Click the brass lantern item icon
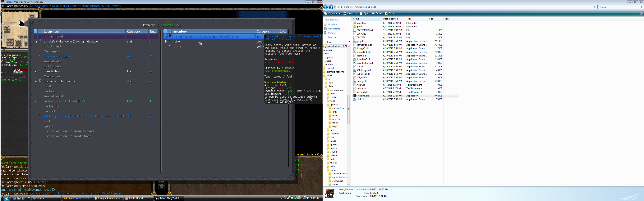This screenshot has width=644, height=201. tap(40, 71)
